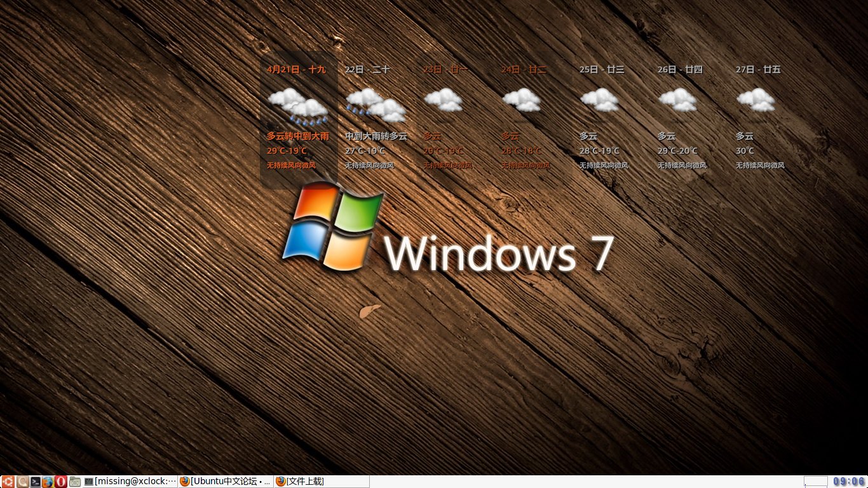Switch to the Ubuntu中文论坛 Firefox window
This screenshot has height=488, width=868.
click(x=225, y=482)
